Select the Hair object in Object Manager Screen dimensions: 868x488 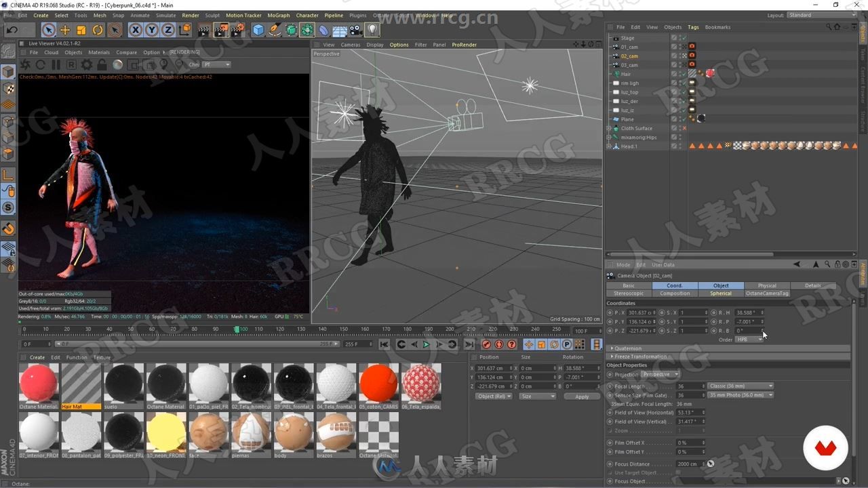point(626,74)
